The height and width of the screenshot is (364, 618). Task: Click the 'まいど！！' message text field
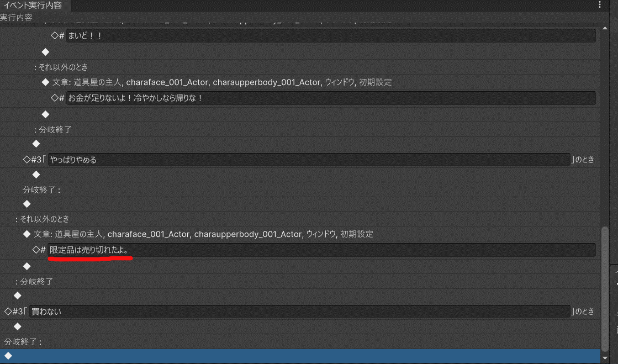(x=330, y=36)
